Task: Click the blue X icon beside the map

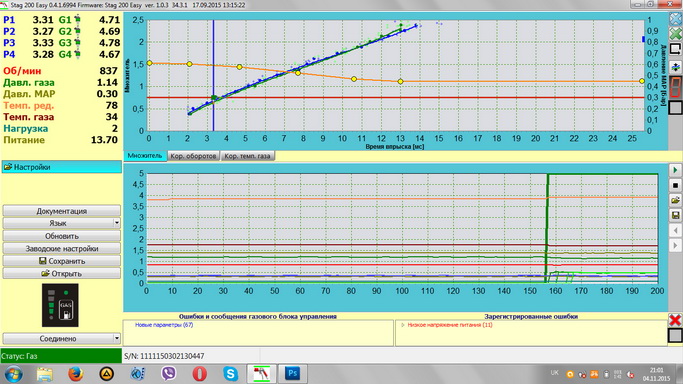Action: (675, 19)
